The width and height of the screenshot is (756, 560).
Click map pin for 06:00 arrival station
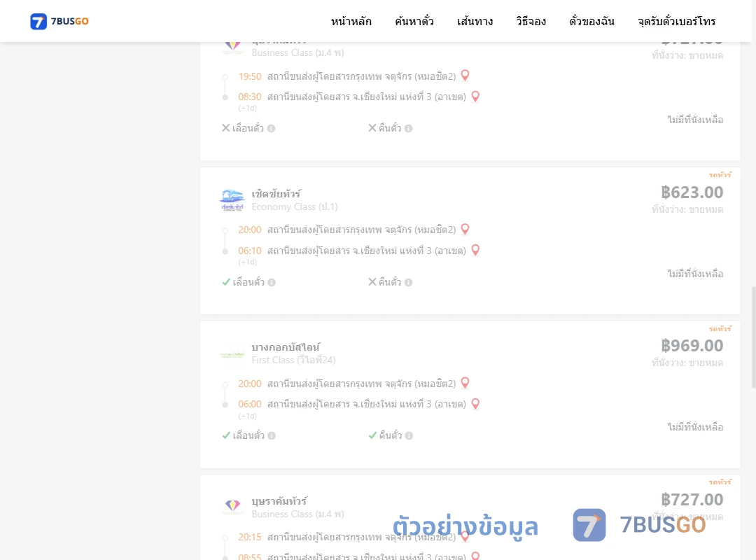click(x=475, y=404)
